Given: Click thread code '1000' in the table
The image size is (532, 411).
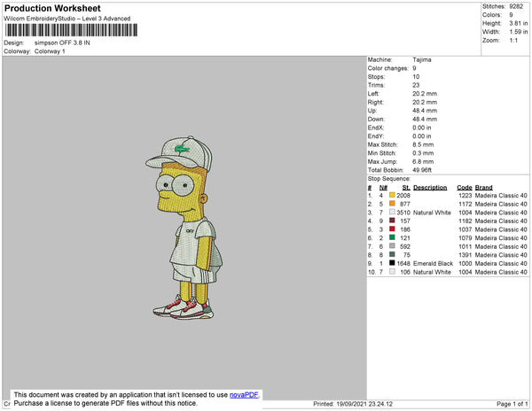Looking at the screenshot, I should (x=465, y=263).
